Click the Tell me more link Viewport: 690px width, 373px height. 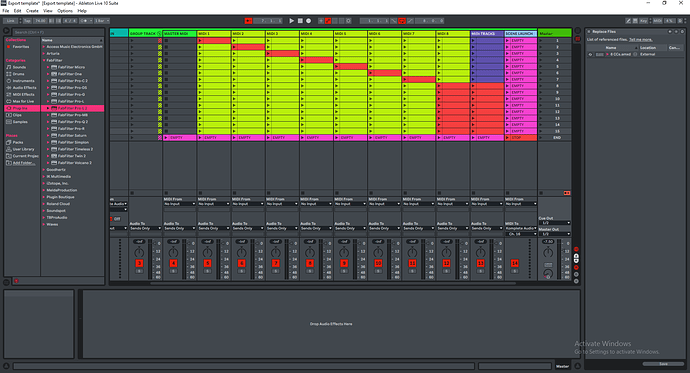640,40
